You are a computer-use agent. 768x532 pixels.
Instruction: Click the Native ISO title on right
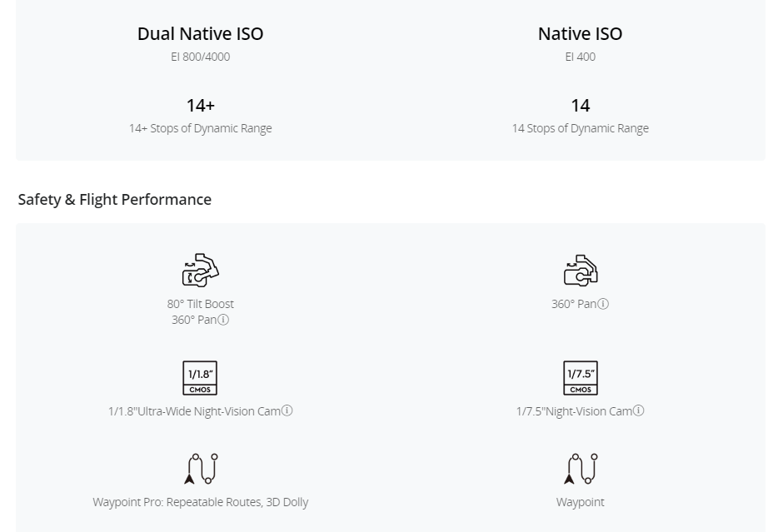tap(581, 34)
